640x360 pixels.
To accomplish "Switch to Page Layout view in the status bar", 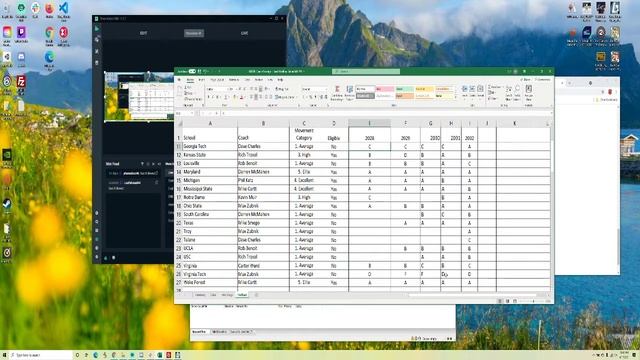I will click(507, 301).
